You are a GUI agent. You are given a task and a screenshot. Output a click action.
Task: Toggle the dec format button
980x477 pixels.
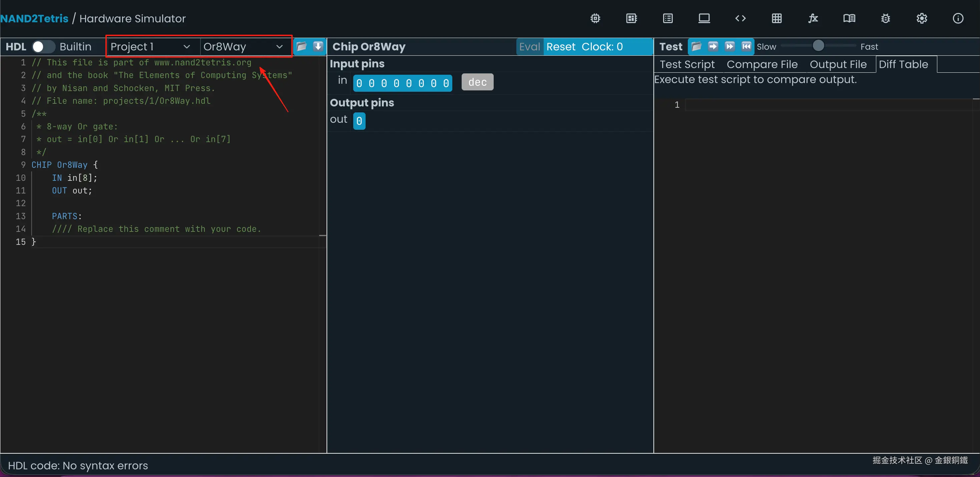click(477, 82)
